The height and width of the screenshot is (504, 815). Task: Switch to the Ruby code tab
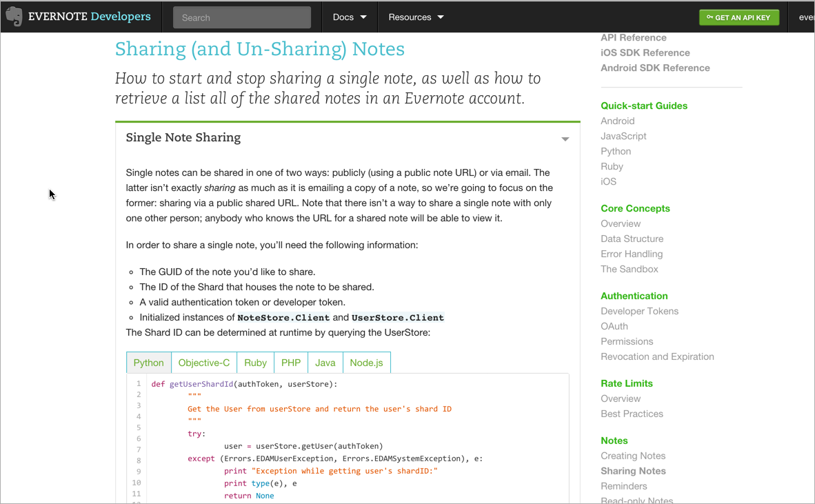[x=255, y=363]
